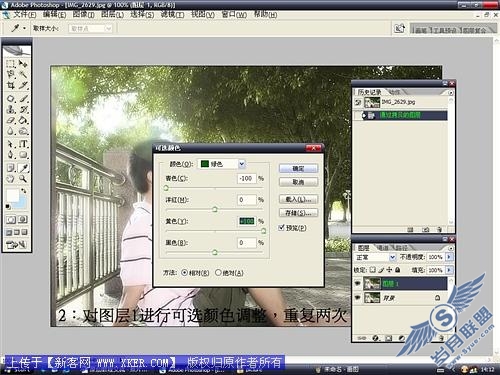Adjust the 青色 cyan slider handle

(x=166, y=188)
